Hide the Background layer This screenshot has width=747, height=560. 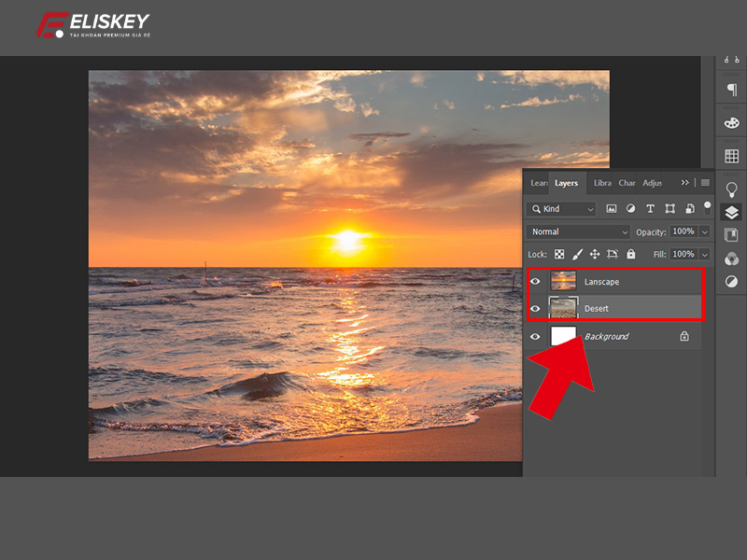pyautogui.click(x=535, y=336)
